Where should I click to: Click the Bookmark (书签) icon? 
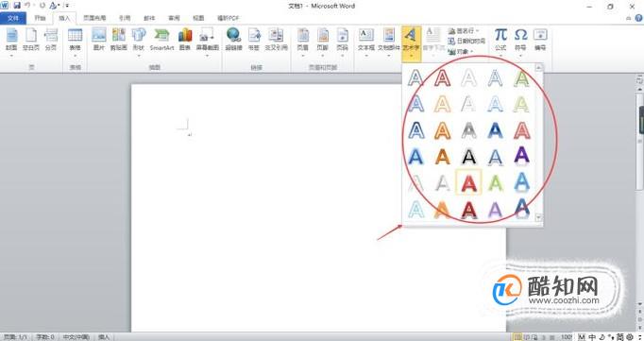point(254,39)
